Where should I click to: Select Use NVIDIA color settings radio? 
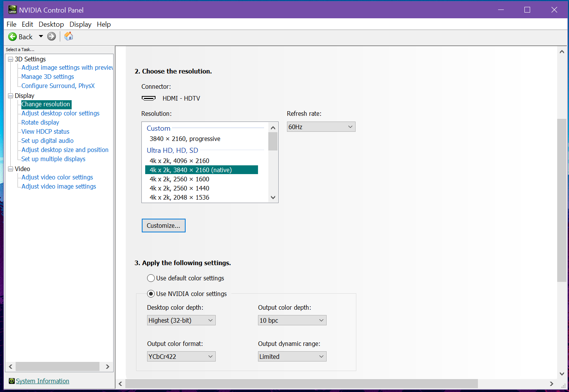click(x=151, y=294)
